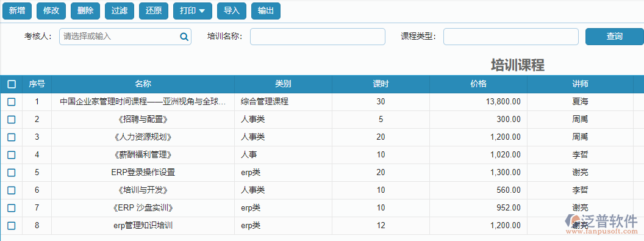The height and width of the screenshot is (241, 644).
Task: Sort by the 类别 column header
Action: 283,84
